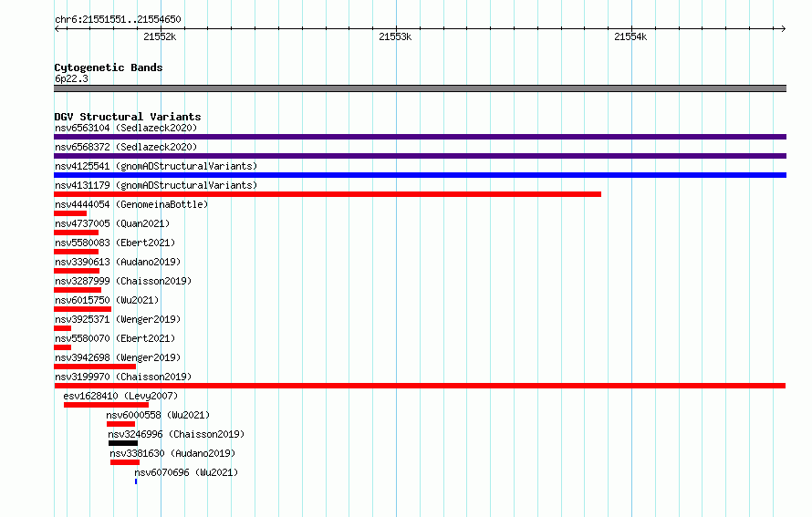812x517 pixels.
Task: Click the red bar under nsv3381630
Action: coord(125,462)
